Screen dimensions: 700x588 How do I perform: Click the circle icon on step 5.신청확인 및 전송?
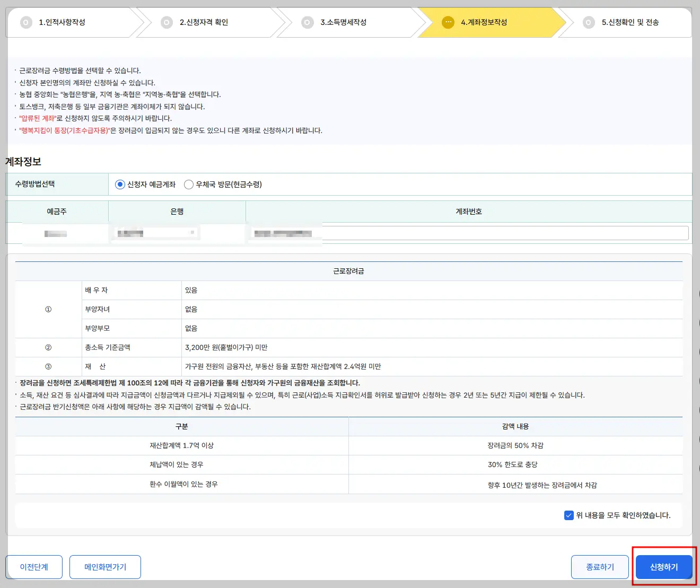click(x=588, y=22)
